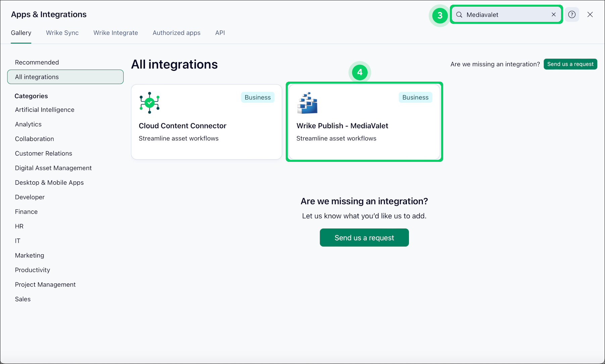Click the help question mark icon
605x364 pixels.
572,14
